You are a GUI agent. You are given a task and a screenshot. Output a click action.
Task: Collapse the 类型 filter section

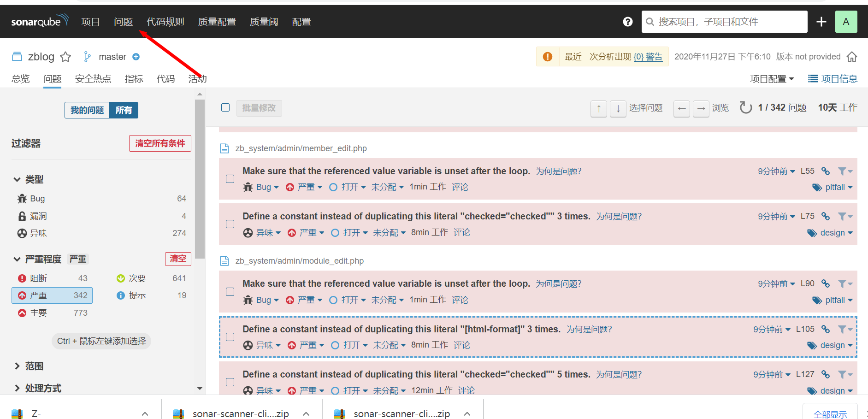tap(28, 179)
